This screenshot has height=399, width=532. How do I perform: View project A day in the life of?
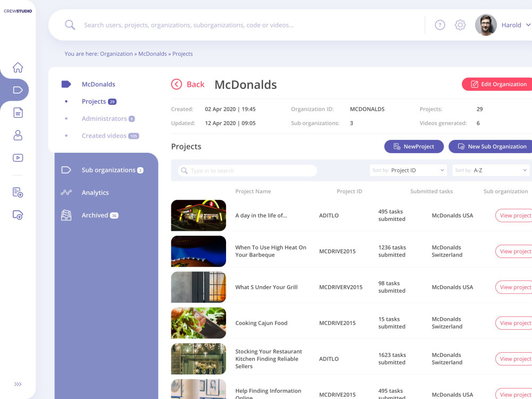(514, 215)
